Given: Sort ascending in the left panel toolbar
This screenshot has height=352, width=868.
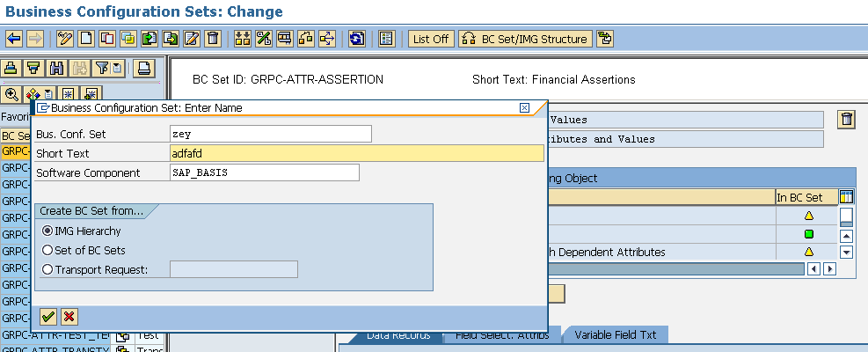Looking at the screenshot, I should 11,69.
